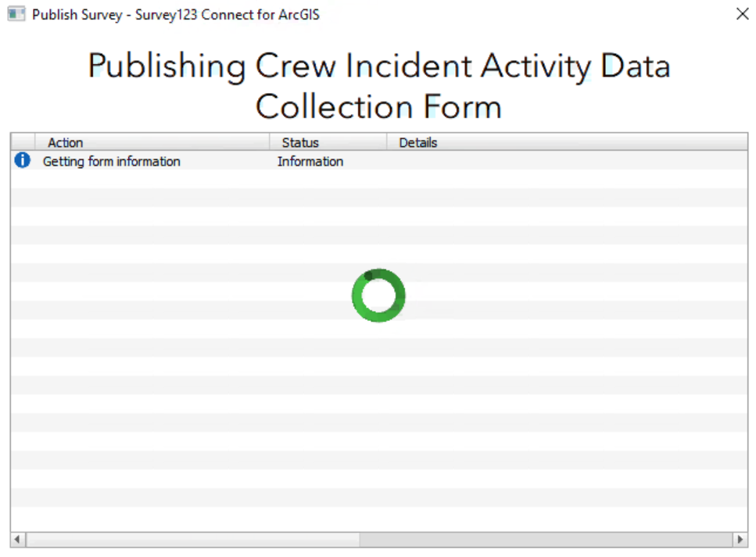Click the blank icon column header

pos(23,142)
